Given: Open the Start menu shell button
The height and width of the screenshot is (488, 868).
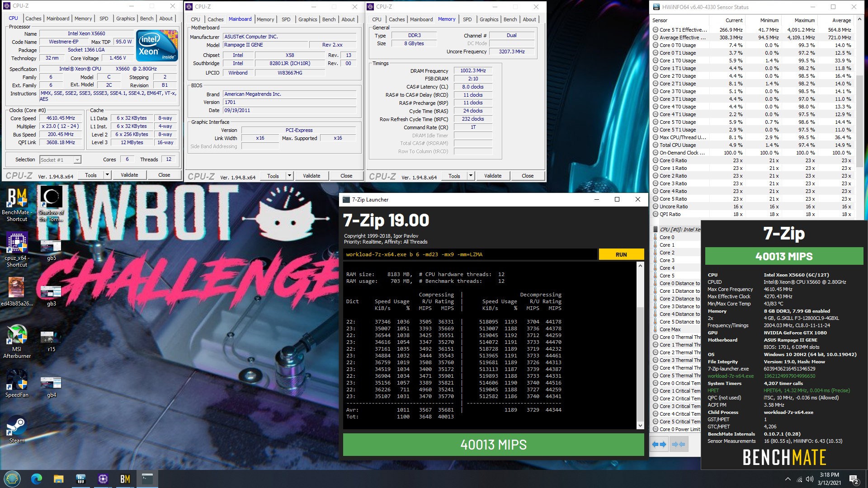Looking at the screenshot, I should 12,479.
